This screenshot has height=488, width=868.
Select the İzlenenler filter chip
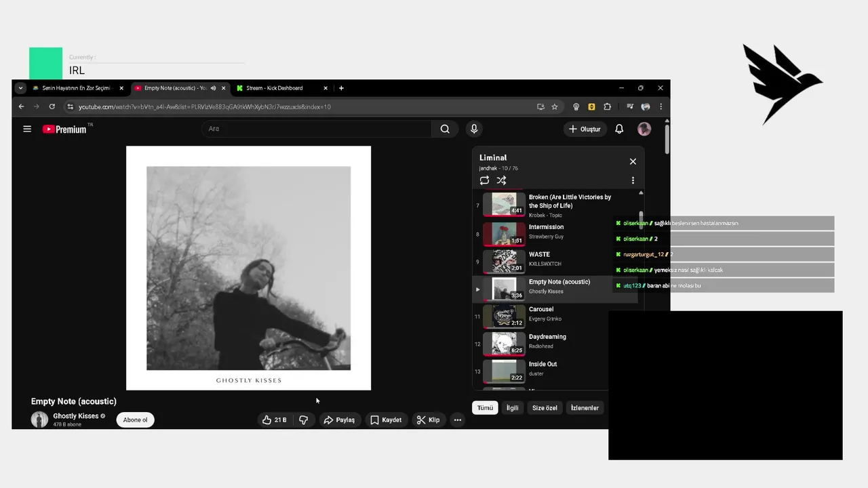pos(585,408)
